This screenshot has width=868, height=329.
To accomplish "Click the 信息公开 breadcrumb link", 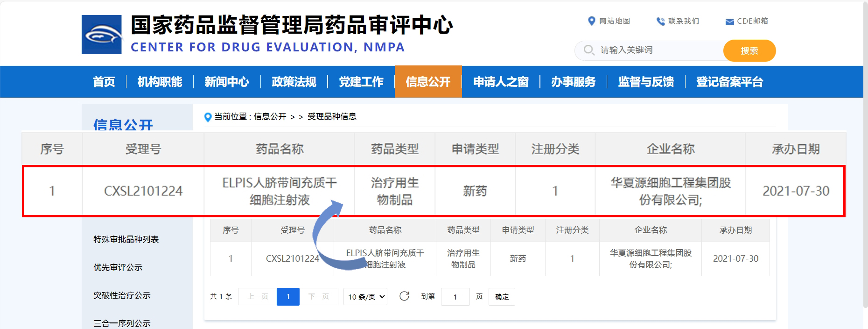I will (x=270, y=116).
